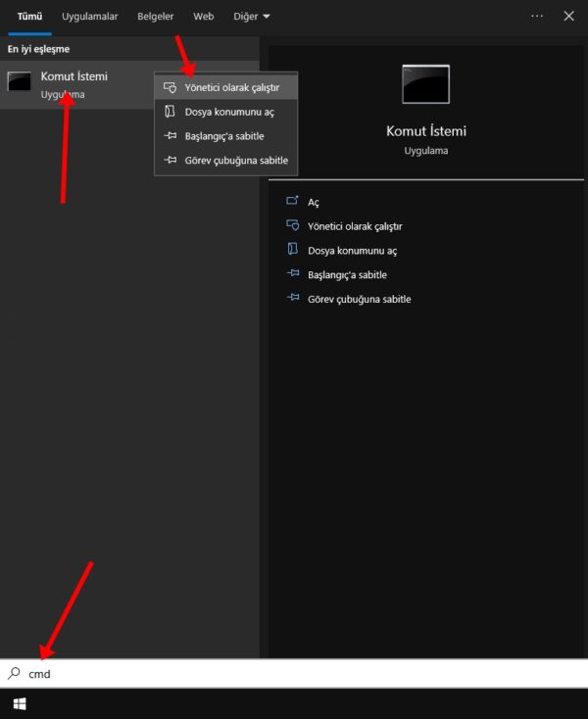Open the Windows Start button
The width and height of the screenshot is (588, 719).
[x=20, y=704]
